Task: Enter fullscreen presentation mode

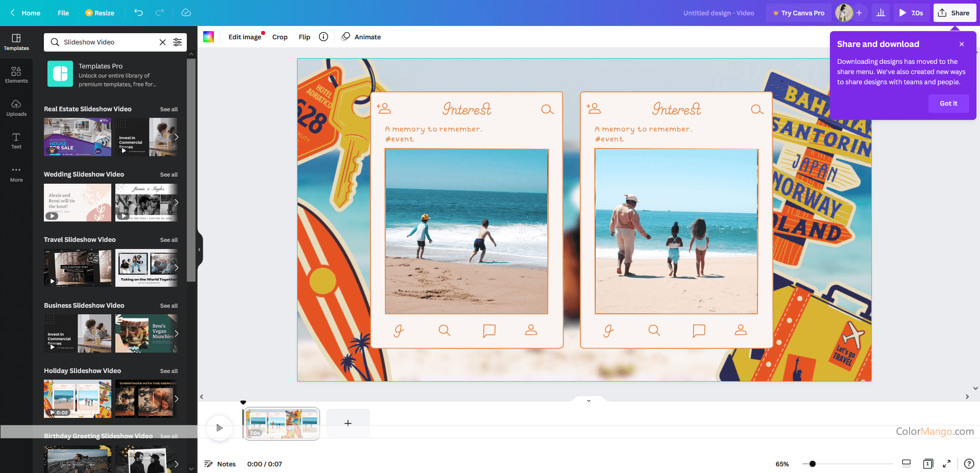Action: (x=946, y=464)
